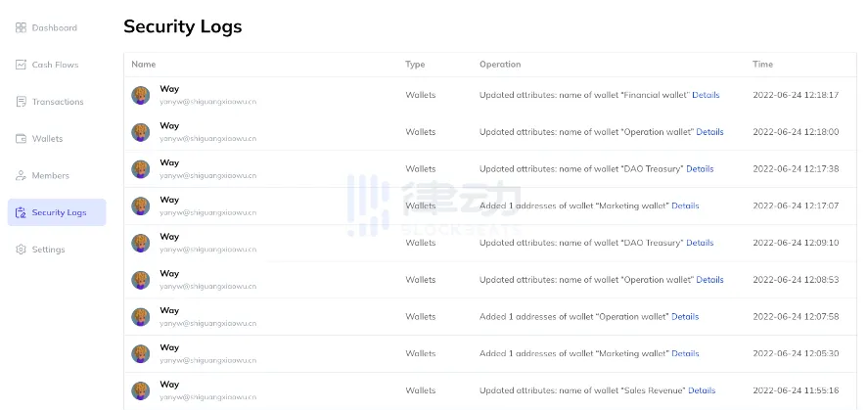Open Details for log at 12:17:07
The image size is (868, 411).
pyautogui.click(x=685, y=205)
